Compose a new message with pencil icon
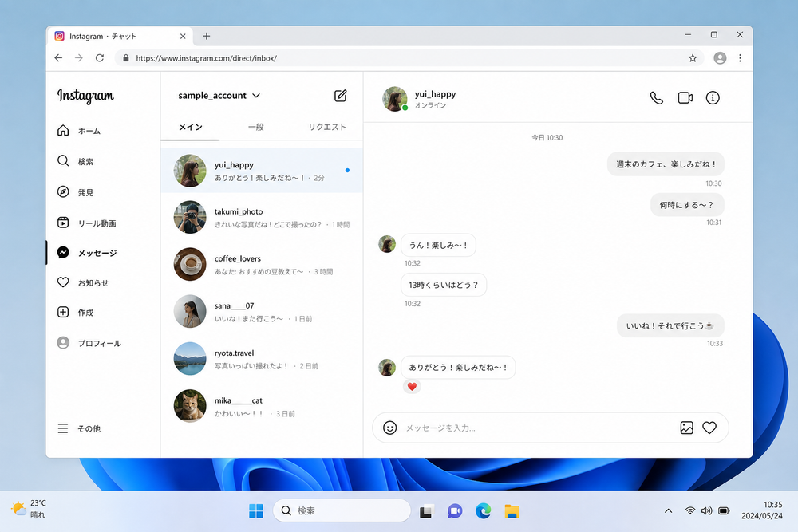Screen dimensions: 798x532 pos(341,96)
